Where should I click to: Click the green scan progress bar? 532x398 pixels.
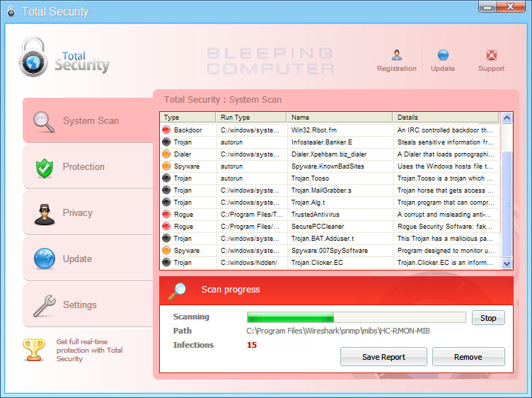(x=291, y=317)
